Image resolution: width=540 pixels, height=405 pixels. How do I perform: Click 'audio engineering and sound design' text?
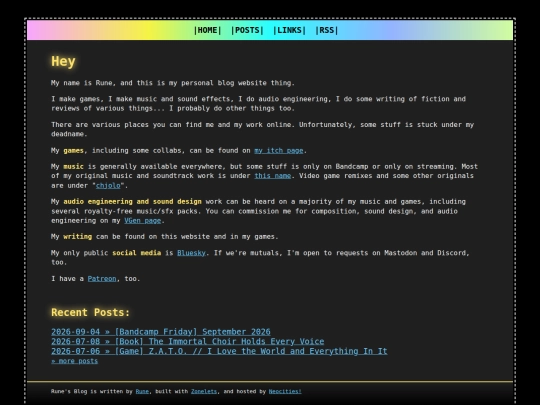point(132,202)
